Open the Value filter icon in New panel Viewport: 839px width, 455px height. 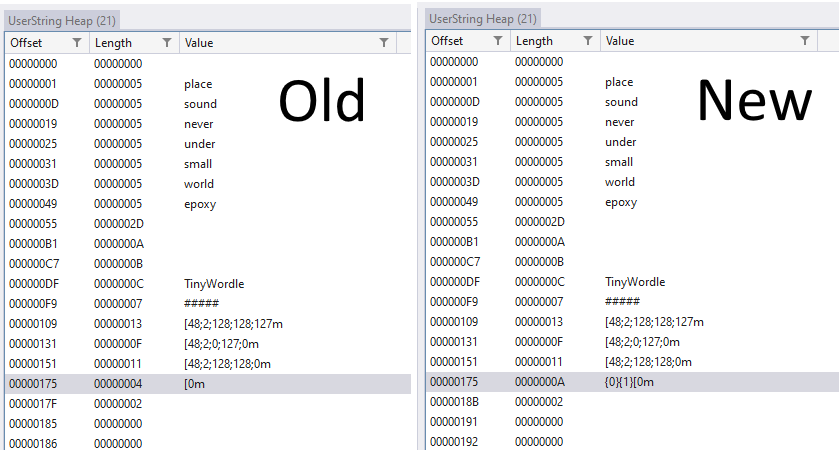805,41
